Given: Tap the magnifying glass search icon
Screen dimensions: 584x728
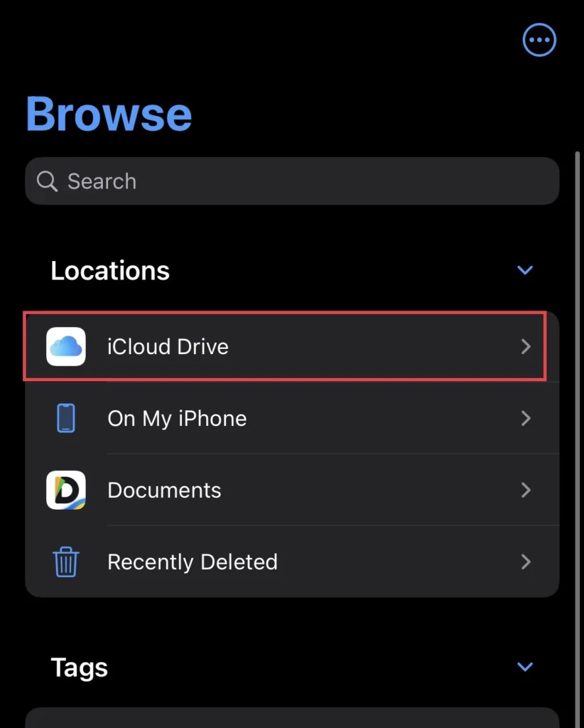Looking at the screenshot, I should [48, 181].
